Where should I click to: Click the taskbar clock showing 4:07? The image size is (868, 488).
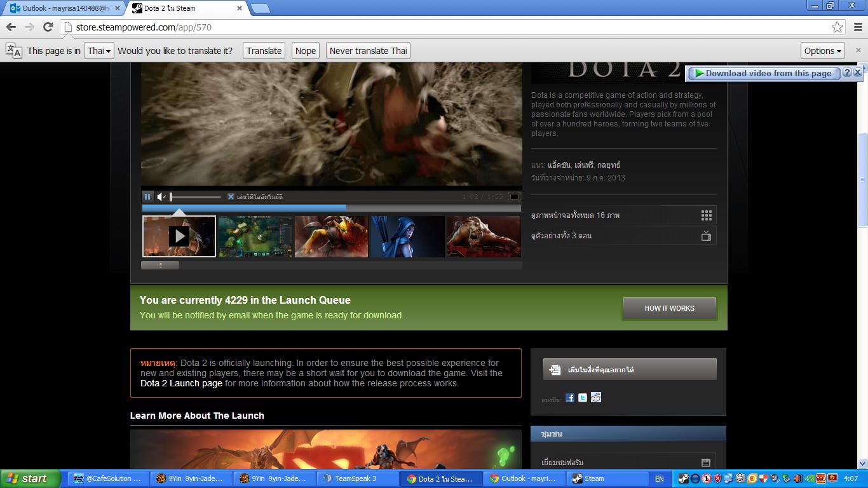pos(851,478)
